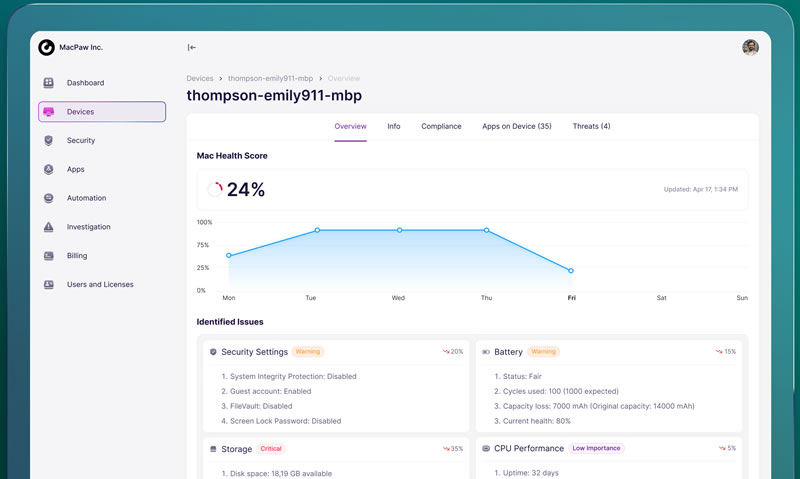Click the Storage 35% decrease indicator
Viewport: 800px width, 479px height.
(x=453, y=449)
